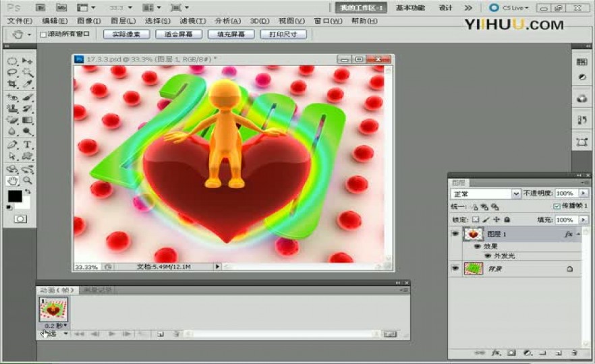This screenshot has height=364, width=595.
Task: Toggle lock transparent pixels
Action: click(x=476, y=220)
